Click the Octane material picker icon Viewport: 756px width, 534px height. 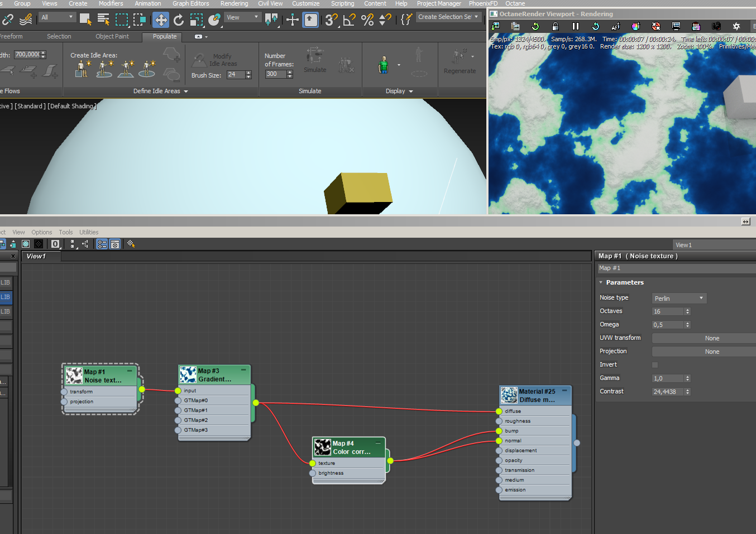[x=636, y=26]
